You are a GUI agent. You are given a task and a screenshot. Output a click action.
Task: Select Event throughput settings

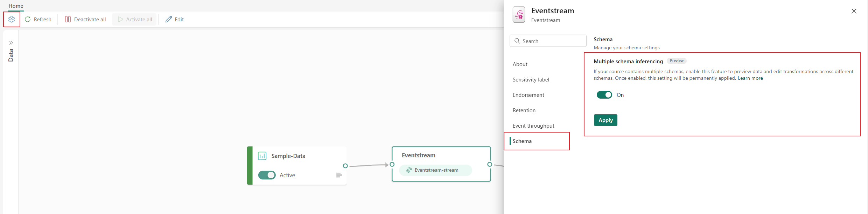533,126
